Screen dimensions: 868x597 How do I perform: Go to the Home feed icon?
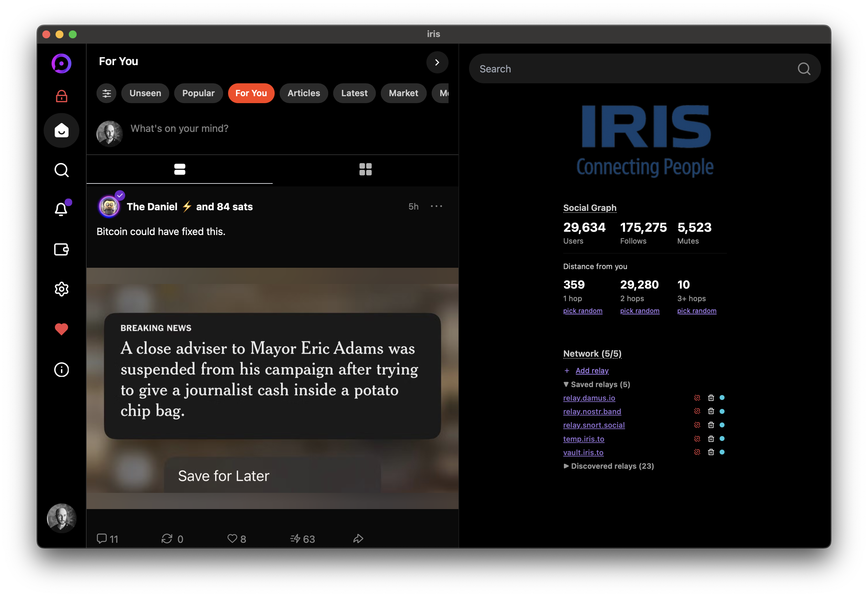[61, 130]
